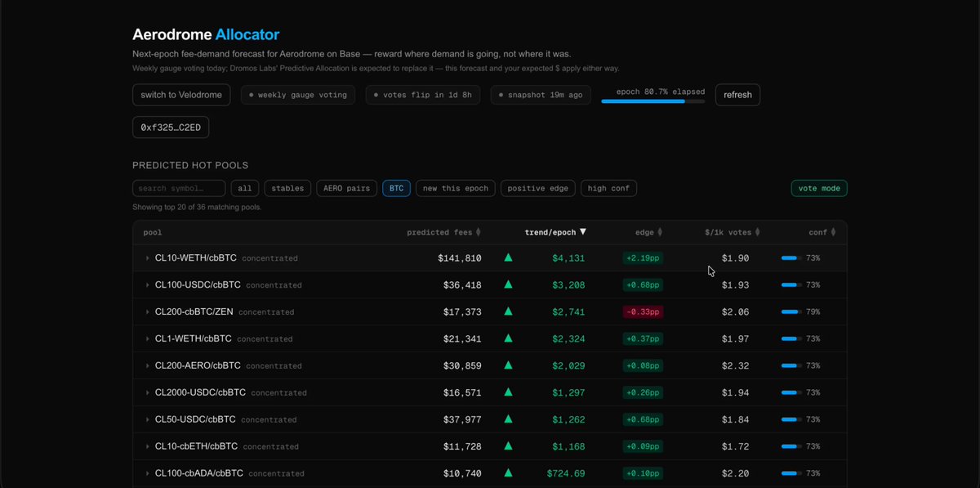Sort using the $/1k votes sort icon
Image resolution: width=980 pixels, height=488 pixels.
(757, 232)
